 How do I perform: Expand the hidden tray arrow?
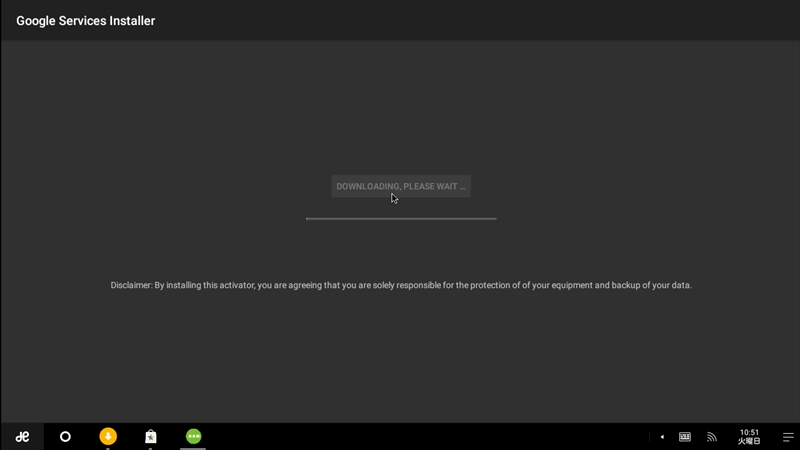[x=662, y=437]
